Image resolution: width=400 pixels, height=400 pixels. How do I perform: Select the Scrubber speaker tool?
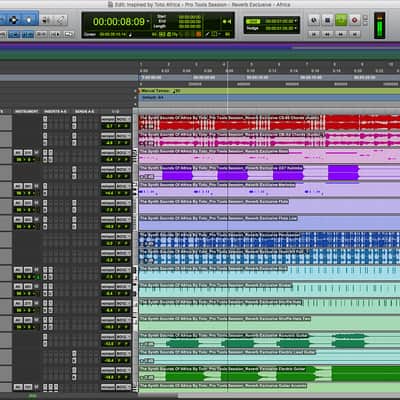(45, 20)
